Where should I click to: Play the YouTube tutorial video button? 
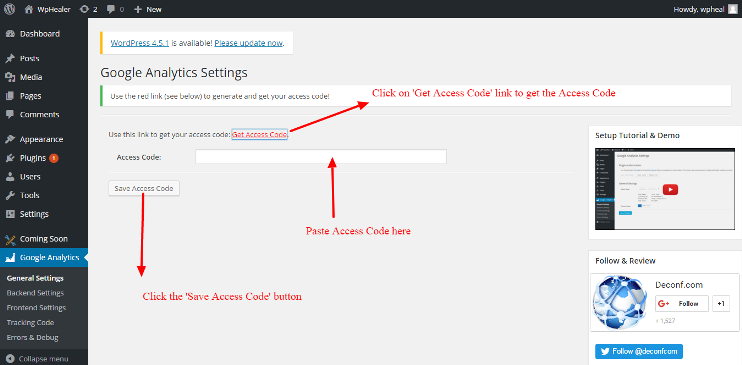(670, 189)
